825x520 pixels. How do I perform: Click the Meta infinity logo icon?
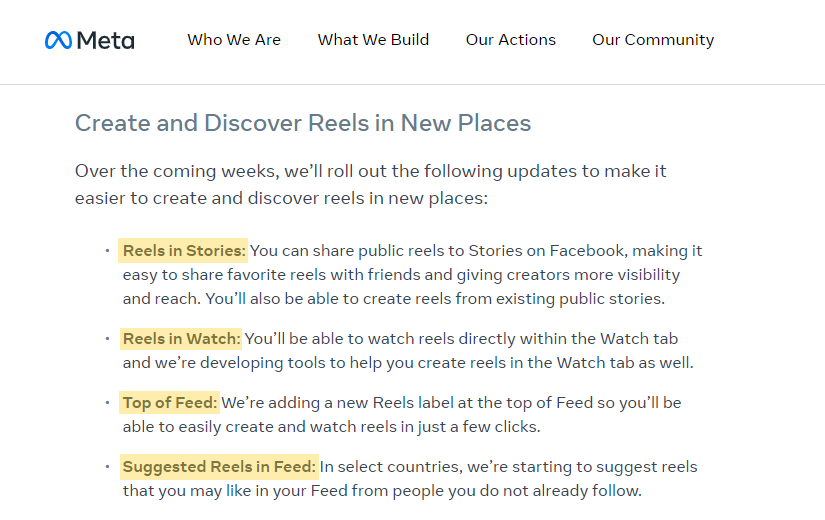tap(58, 40)
